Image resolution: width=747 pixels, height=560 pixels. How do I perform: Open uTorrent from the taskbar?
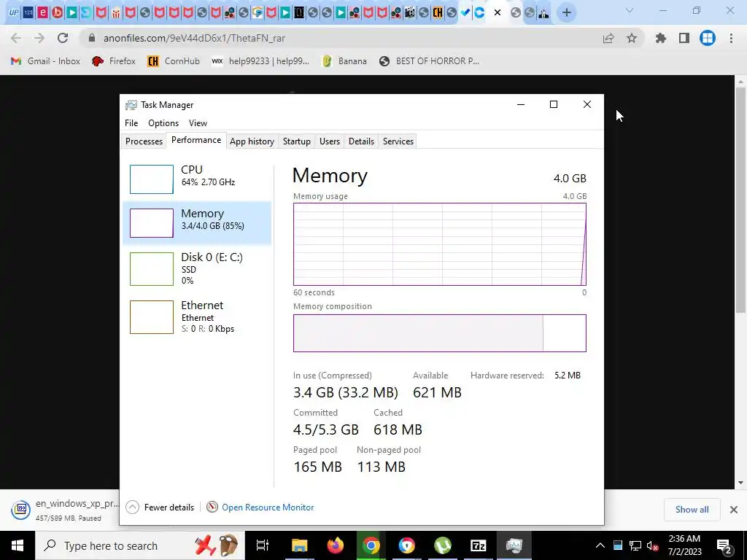pos(443,545)
